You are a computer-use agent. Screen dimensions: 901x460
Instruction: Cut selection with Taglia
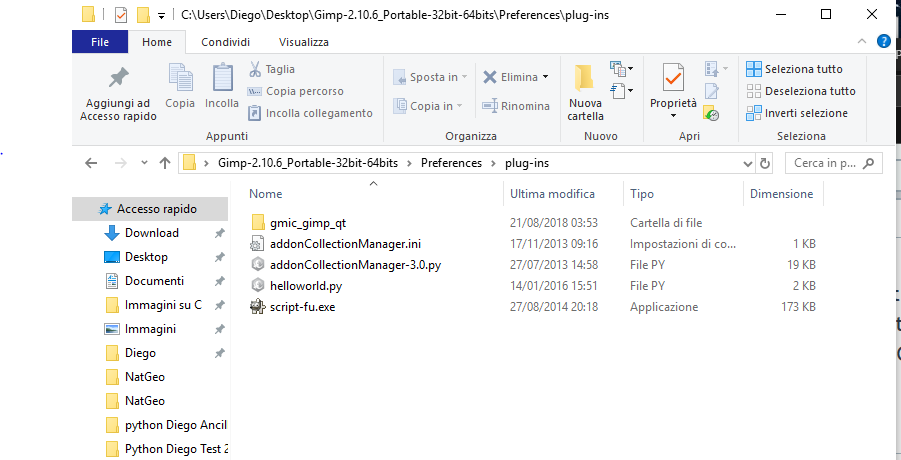(x=272, y=69)
